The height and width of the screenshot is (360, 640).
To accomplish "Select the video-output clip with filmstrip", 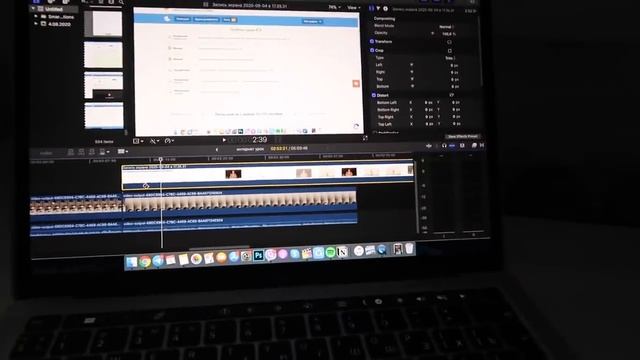I will click(240, 201).
